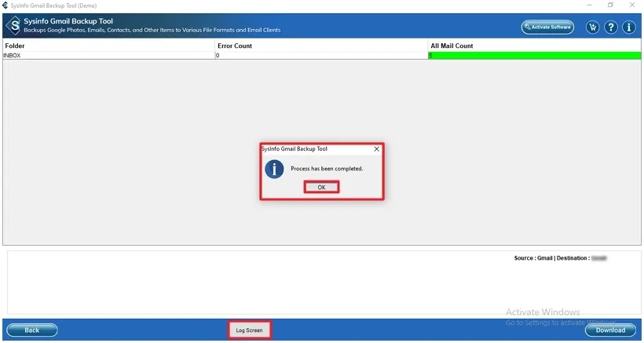This screenshot has width=644, height=343.
Task: Click the Sysinfo logo icon in header
Action: tap(13, 26)
